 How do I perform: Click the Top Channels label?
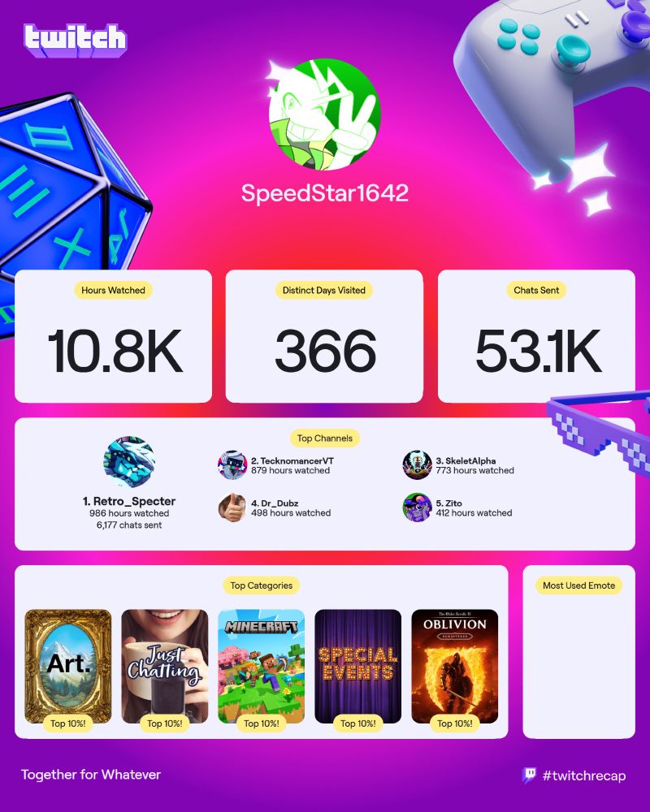(x=324, y=438)
